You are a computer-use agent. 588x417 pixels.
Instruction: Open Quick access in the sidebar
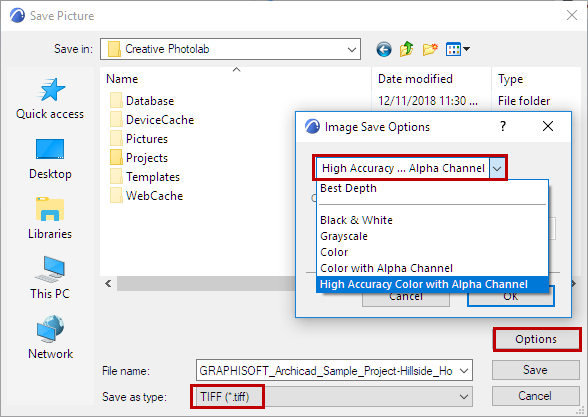pyautogui.click(x=50, y=98)
